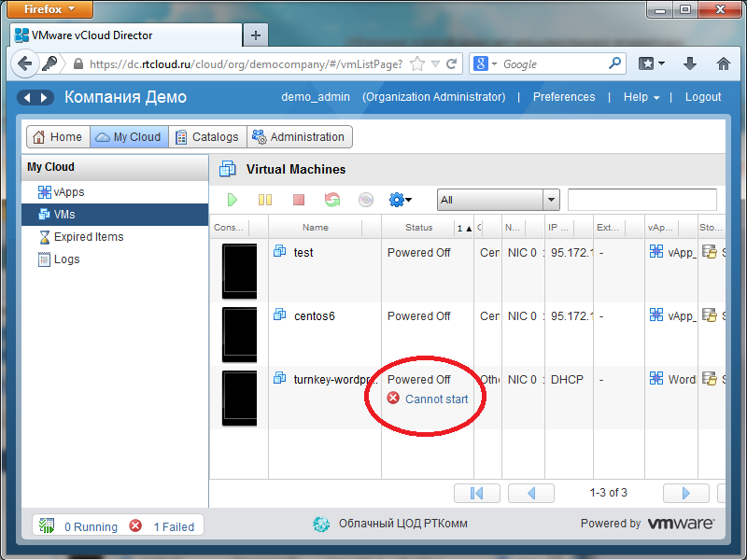Viewport: 747px width, 560px height.
Task: Power off VM with the red stop icon
Action: click(299, 200)
